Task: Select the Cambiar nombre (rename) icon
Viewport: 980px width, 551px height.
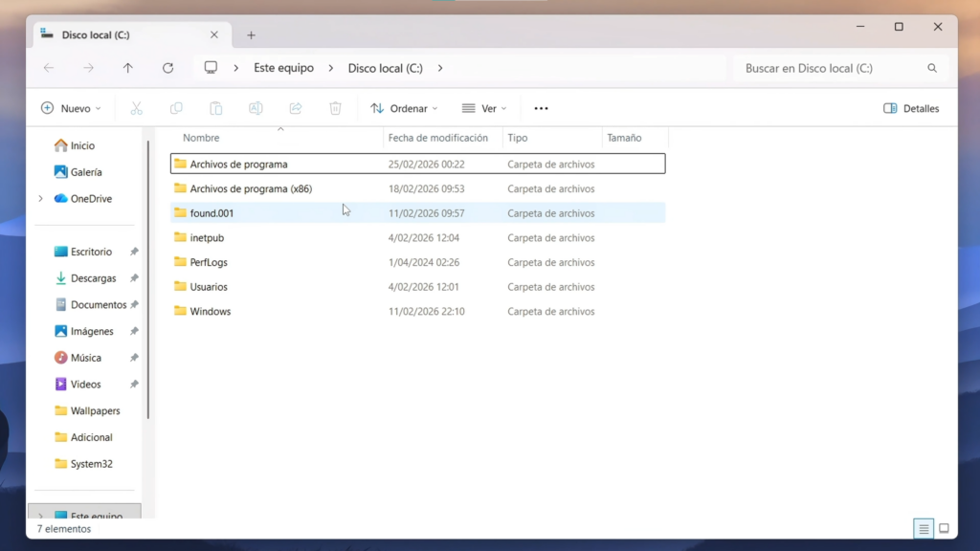Action: tap(256, 108)
